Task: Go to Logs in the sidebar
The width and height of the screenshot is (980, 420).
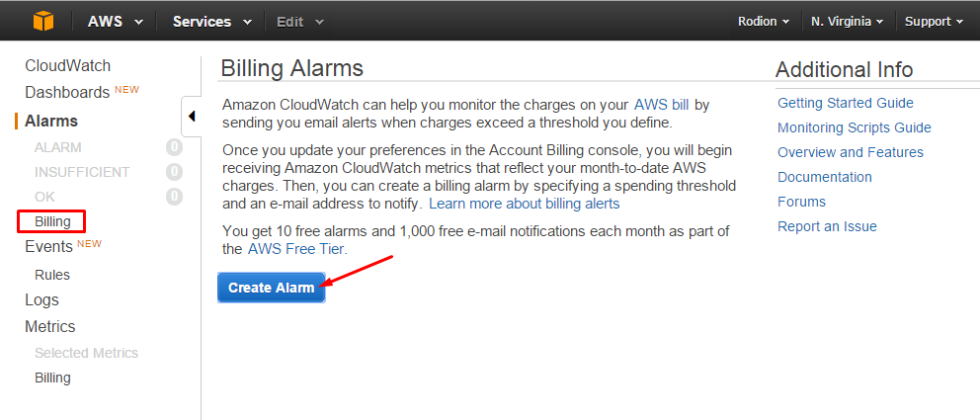Action: 41,300
